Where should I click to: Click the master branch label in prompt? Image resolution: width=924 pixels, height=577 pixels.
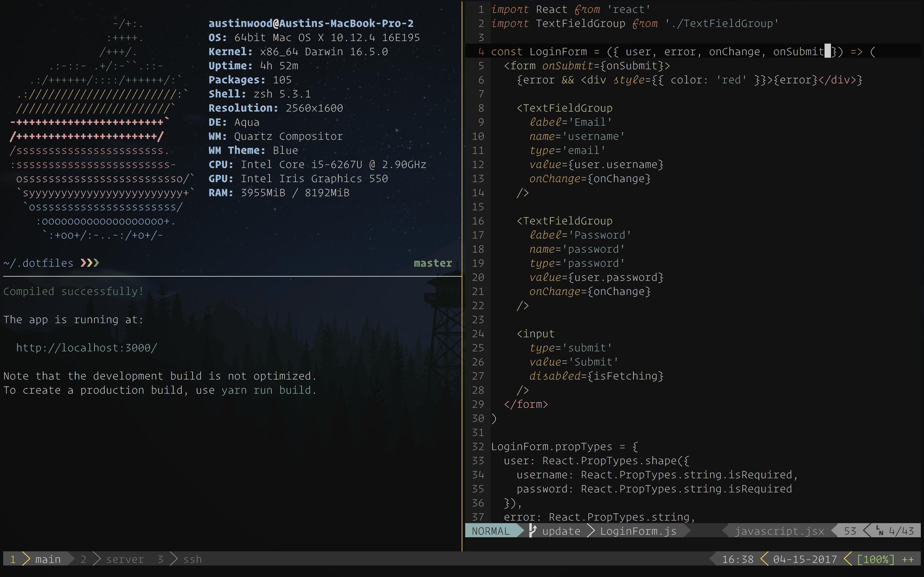[x=432, y=263]
